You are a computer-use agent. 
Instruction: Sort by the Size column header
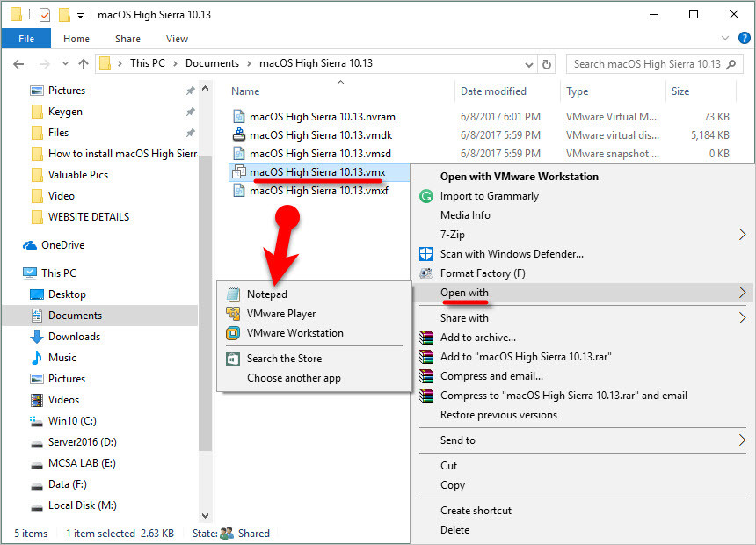point(680,91)
